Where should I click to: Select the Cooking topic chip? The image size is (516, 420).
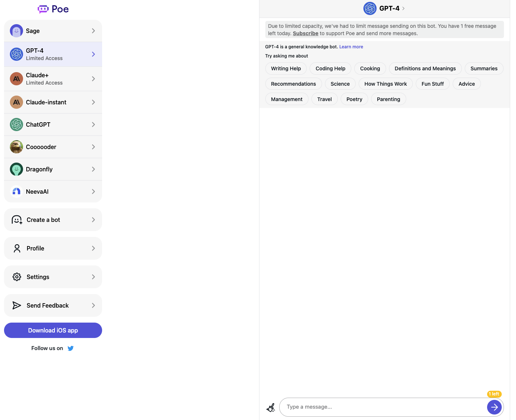click(370, 68)
